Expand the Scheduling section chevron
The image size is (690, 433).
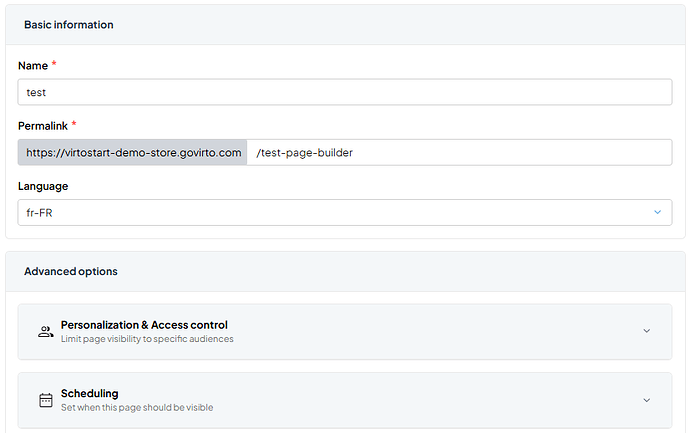point(646,400)
